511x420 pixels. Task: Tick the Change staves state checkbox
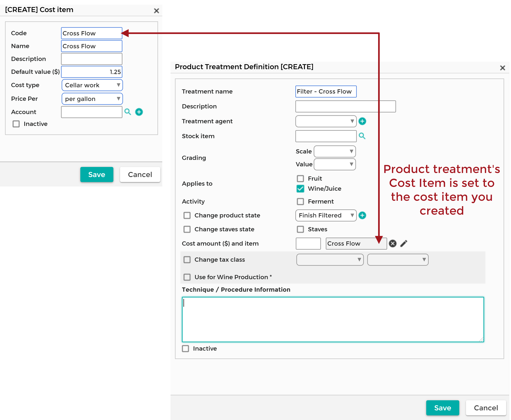coord(187,229)
